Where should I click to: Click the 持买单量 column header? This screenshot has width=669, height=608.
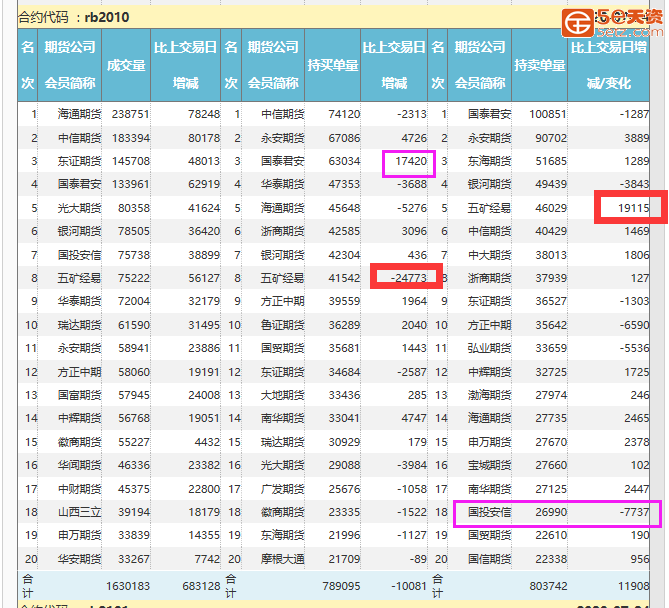333,65
